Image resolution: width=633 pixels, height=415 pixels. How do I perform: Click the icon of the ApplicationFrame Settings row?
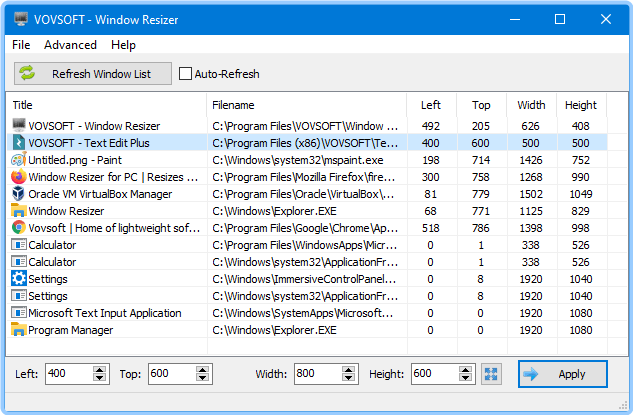coord(19,296)
